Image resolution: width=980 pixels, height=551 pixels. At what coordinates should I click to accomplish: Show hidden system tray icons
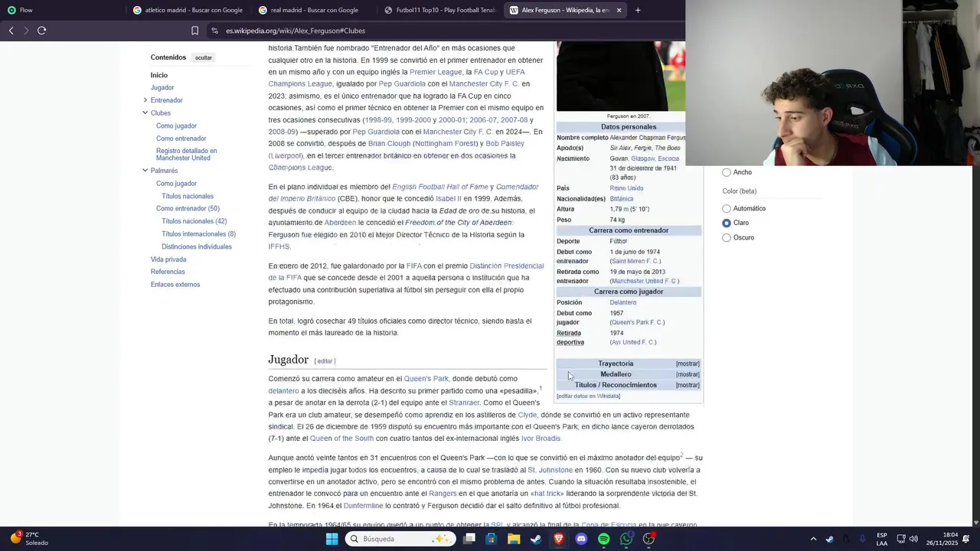pyautogui.click(x=813, y=539)
